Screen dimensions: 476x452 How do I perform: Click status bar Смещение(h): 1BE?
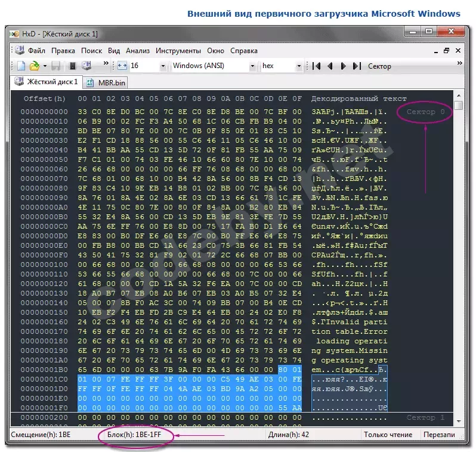(41, 435)
